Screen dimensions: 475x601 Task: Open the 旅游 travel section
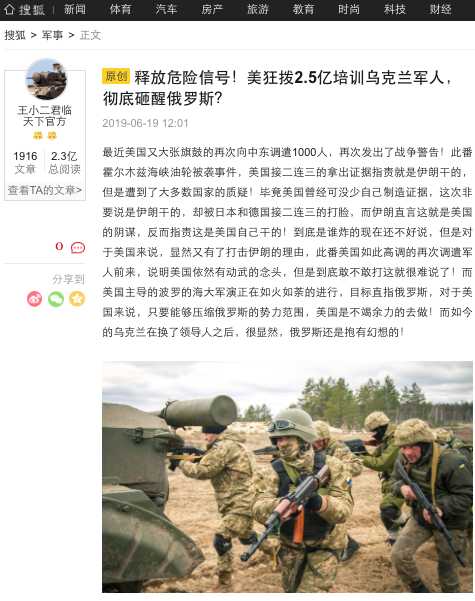pyautogui.click(x=257, y=9)
